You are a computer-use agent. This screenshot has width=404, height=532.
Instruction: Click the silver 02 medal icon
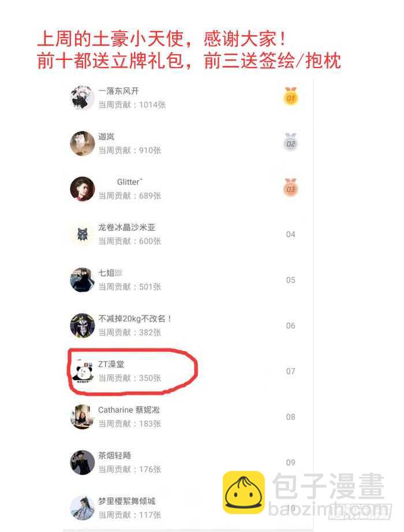tap(291, 142)
